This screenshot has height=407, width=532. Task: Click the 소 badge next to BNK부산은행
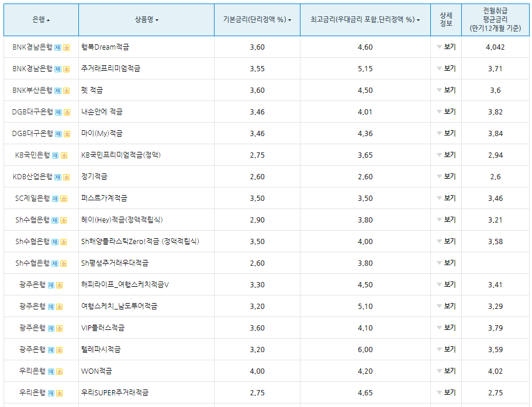(x=65, y=90)
